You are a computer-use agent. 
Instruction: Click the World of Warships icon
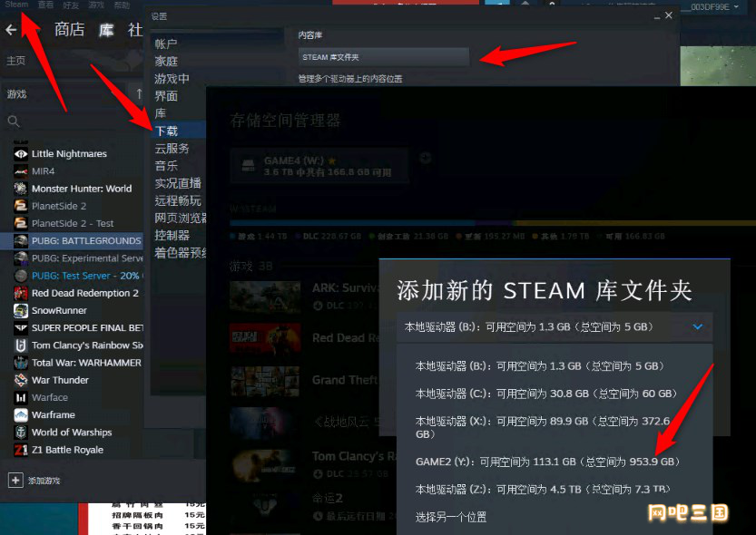pos(21,433)
